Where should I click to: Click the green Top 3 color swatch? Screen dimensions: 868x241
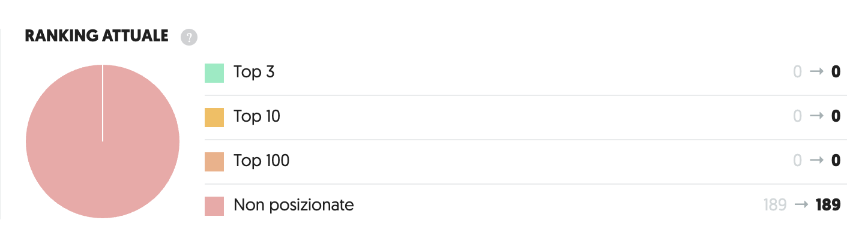[x=214, y=73]
